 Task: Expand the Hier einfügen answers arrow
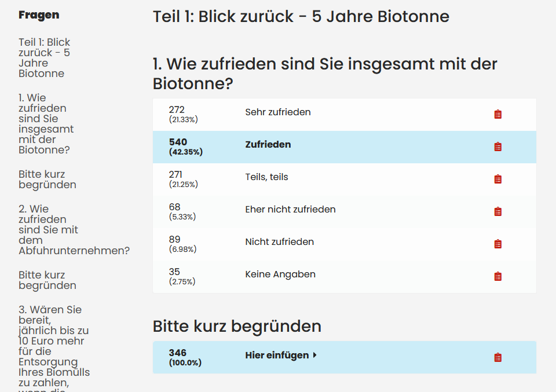pos(314,356)
